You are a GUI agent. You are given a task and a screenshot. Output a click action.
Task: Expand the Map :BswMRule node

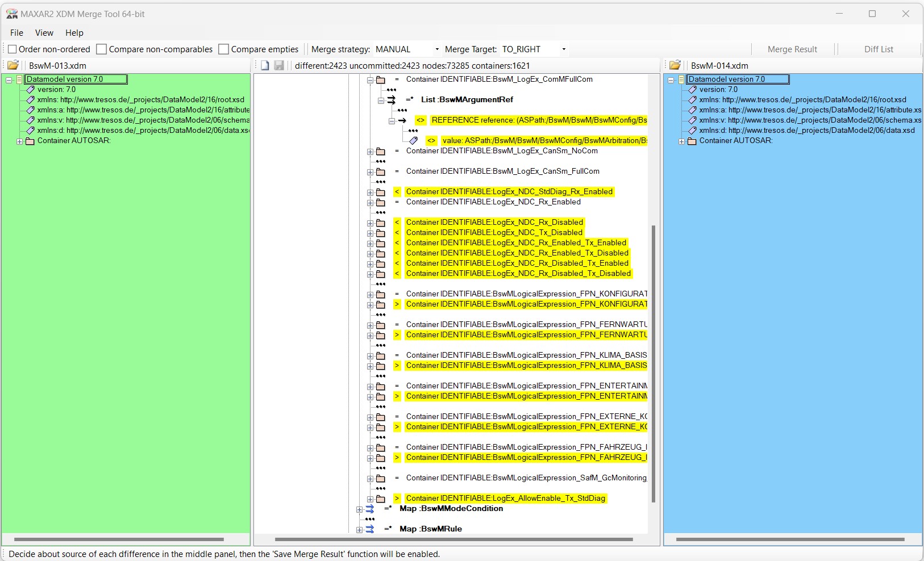pyautogui.click(x=359, y=530)
